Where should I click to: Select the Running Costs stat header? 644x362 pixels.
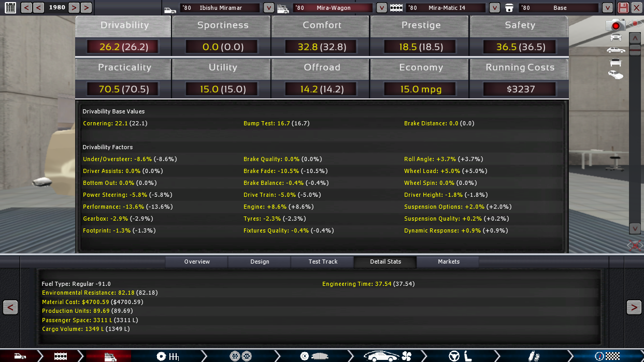pos(520,68)
